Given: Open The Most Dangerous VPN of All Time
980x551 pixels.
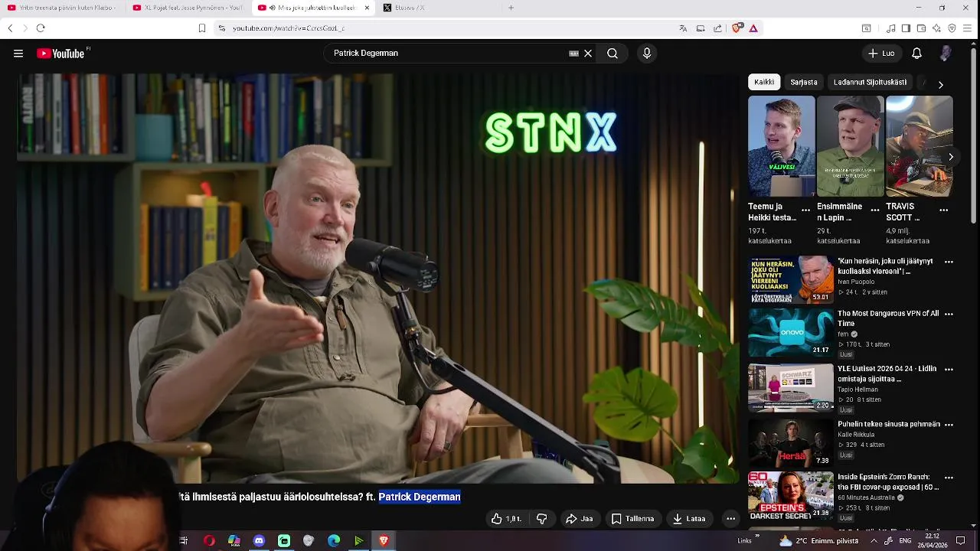Looking at the screenshot, I should [x=888, y=318].
